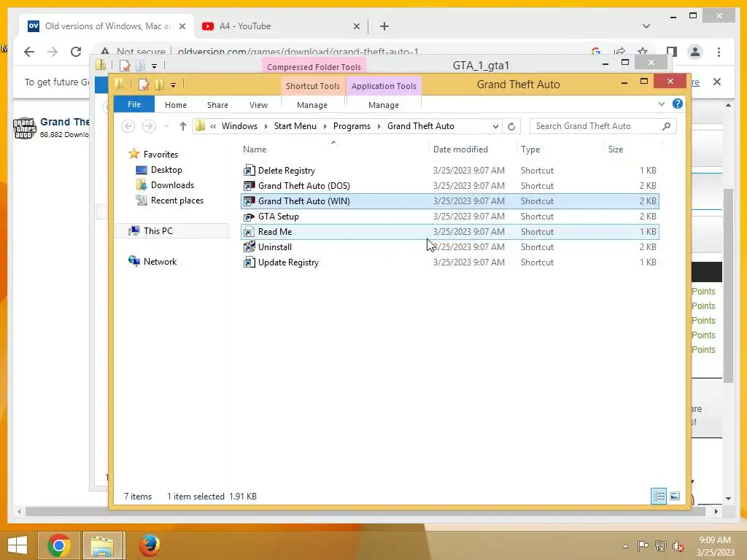This screenshot has height=560, width=747.
Task: Select the Delete Registry shortcut icon
Action: point(249,171)
